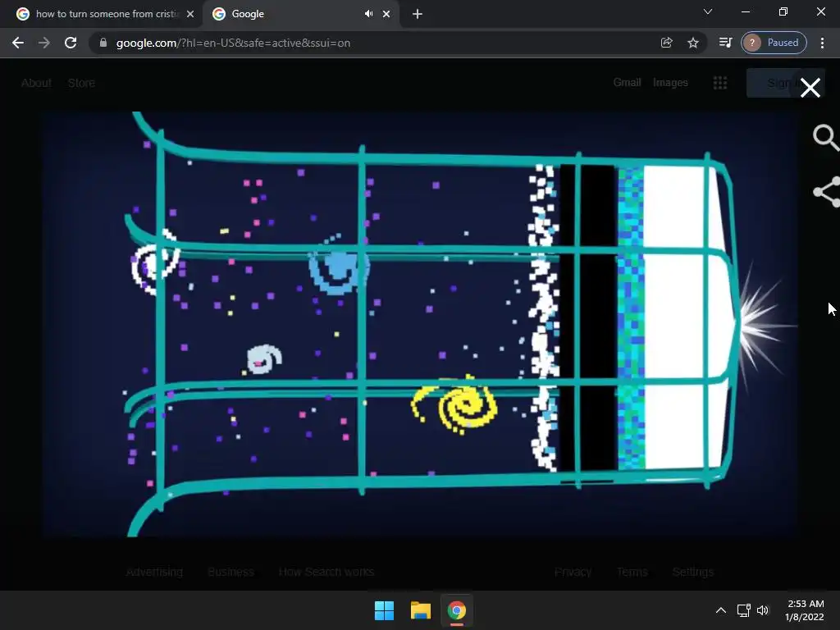Open the Privacy footer link
This screenshot has height=630, width=840.
pos(573,572)
